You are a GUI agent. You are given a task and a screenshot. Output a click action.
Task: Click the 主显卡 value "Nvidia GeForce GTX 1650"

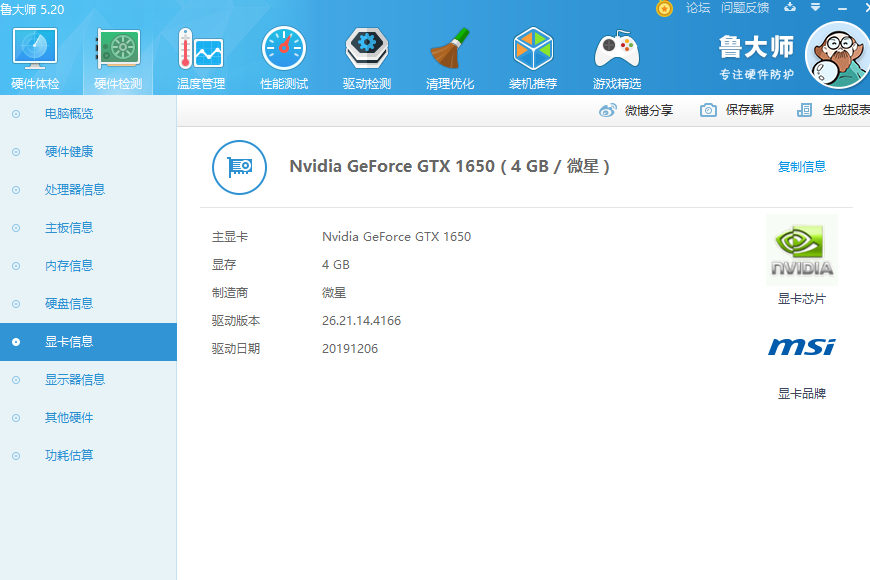[x=396, y=237]
